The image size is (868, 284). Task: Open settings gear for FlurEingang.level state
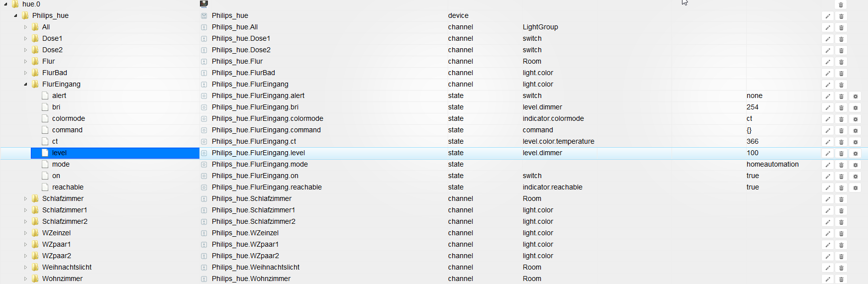point(856,154)
